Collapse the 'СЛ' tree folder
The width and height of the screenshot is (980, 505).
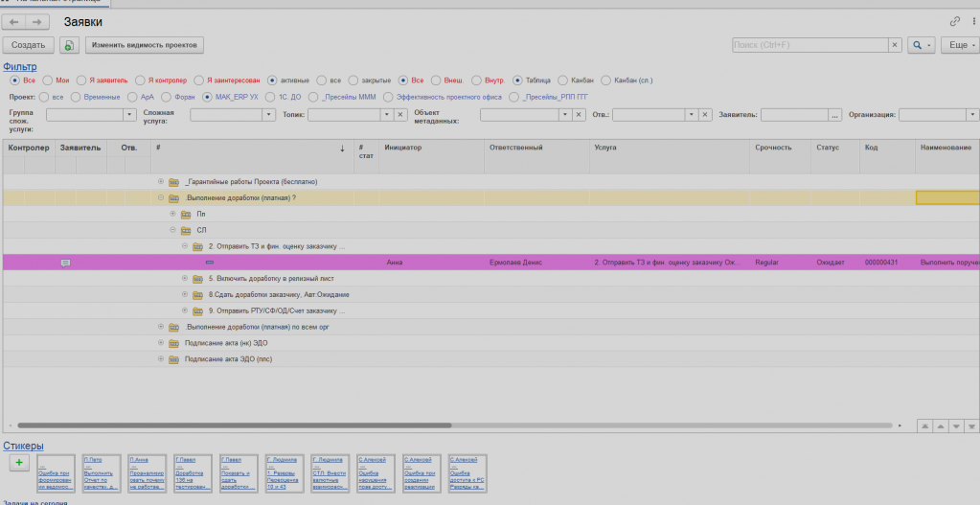(173, 230)
